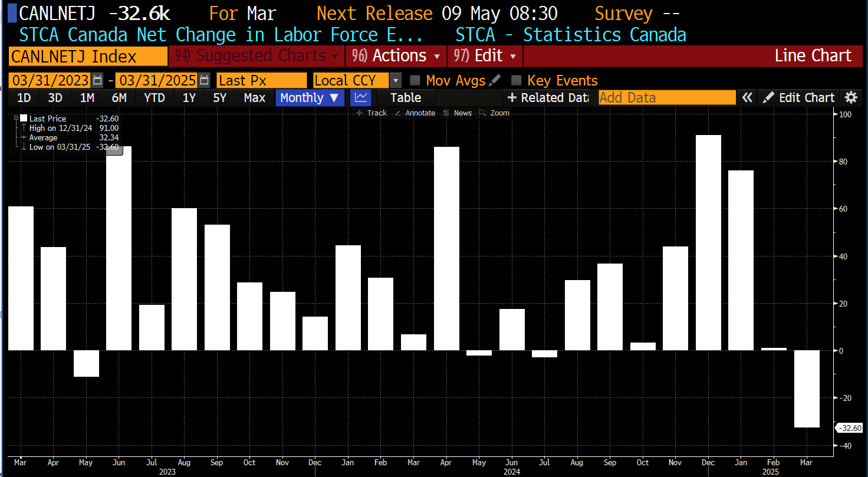Open the Actions menu

click(x=396, y=56)
